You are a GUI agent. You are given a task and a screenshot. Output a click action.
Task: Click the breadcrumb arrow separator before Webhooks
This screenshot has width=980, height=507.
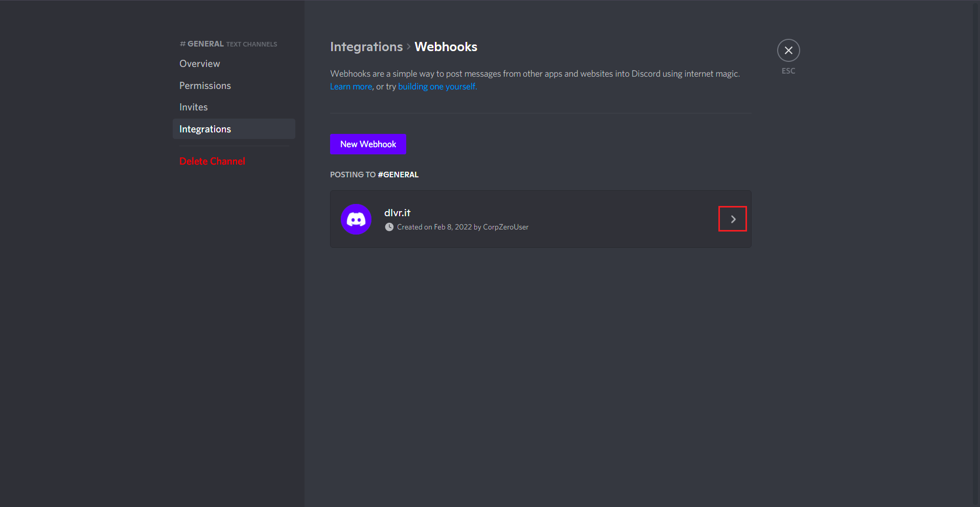tap(409, 47)
